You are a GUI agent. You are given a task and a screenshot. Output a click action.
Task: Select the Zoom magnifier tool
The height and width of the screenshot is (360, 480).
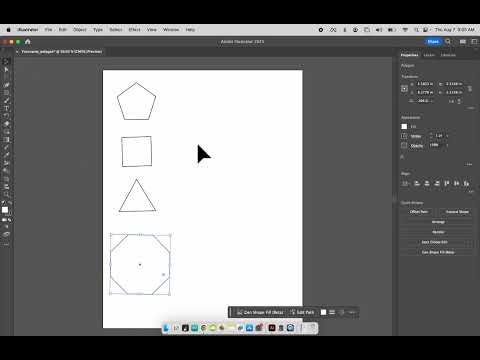click(6, 194)
